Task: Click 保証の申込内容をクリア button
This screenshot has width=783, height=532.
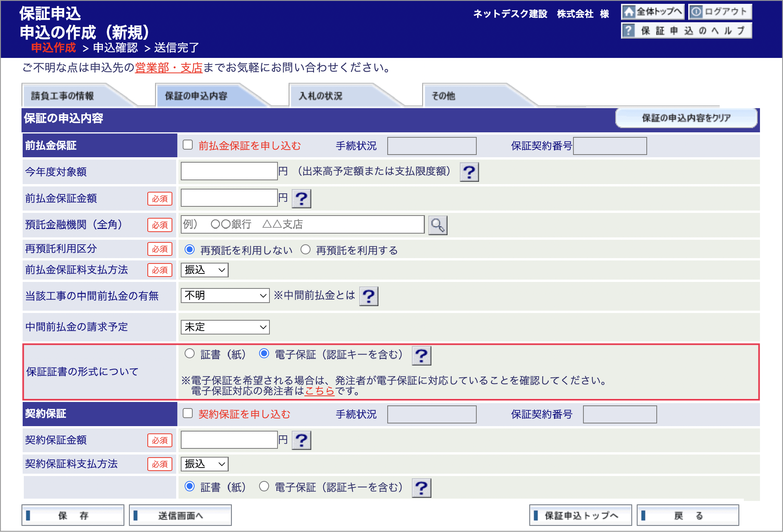Action: click(686, 118)
